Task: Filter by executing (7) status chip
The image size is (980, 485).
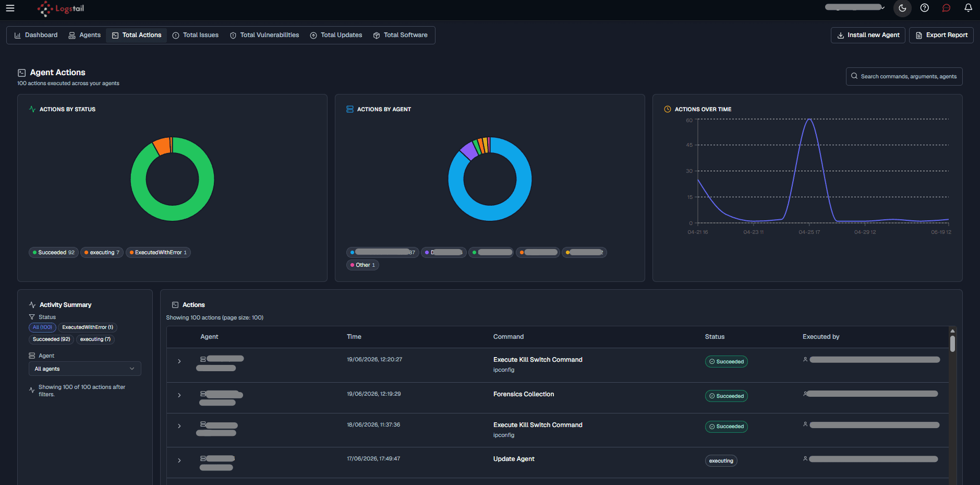Action: pos(95,339)
